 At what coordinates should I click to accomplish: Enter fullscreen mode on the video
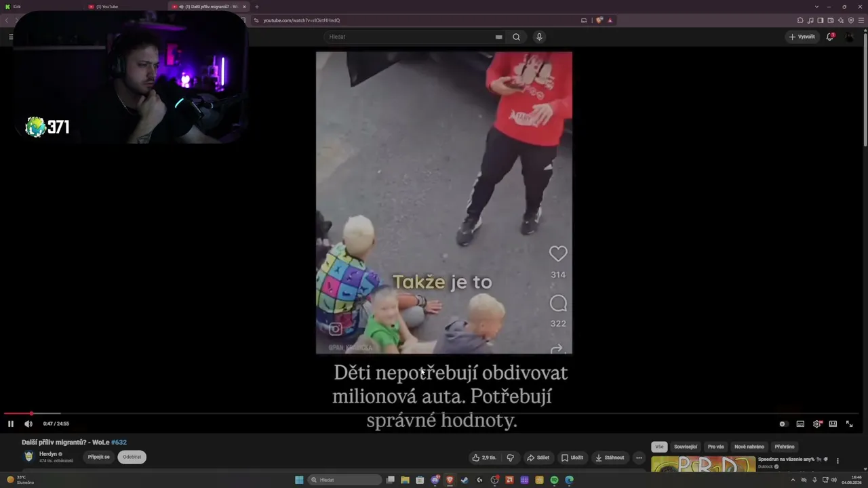(849, 424)
